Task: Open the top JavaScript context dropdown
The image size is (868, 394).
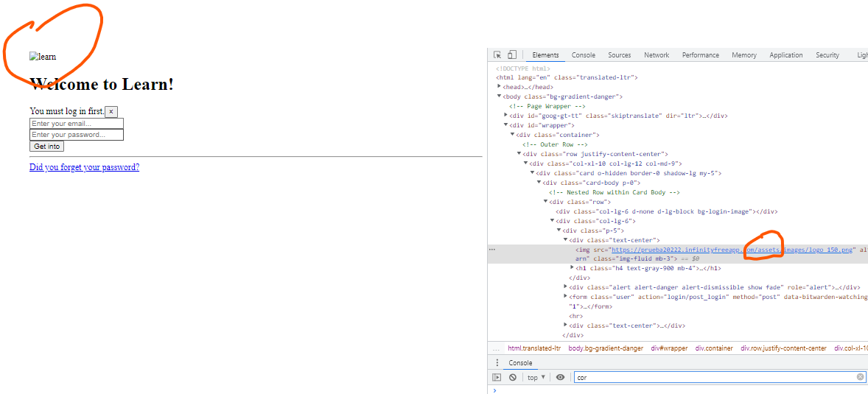Action: point(536,377)
